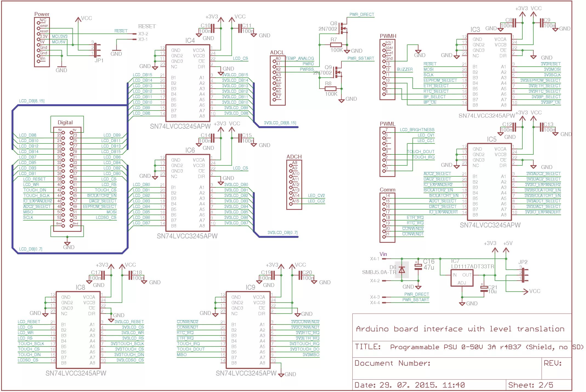Select the IC4 SN74LVCC3245APW chip body
Screen dimensions: 586x392
[x=188, y=83]
